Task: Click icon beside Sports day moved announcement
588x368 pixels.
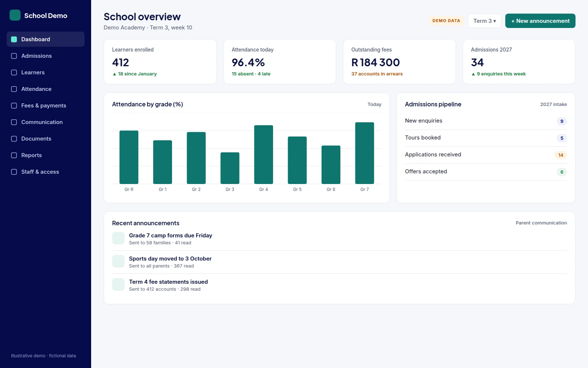Action: tap(118, 261)
